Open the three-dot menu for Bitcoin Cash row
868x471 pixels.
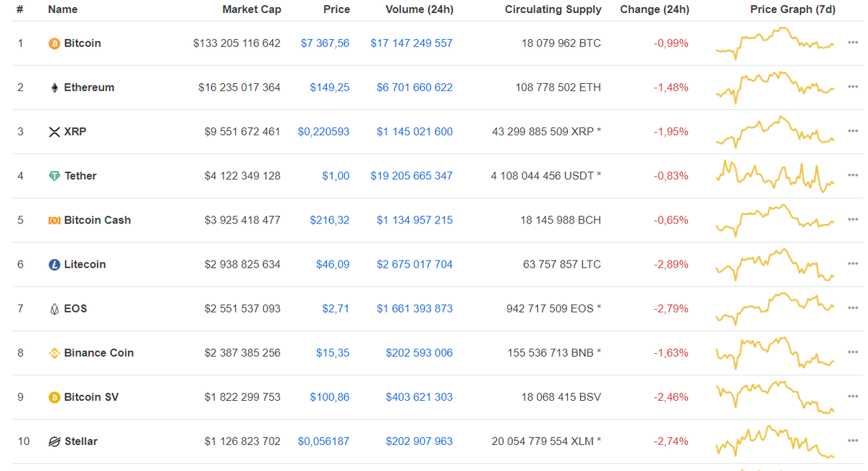point(853,220)
